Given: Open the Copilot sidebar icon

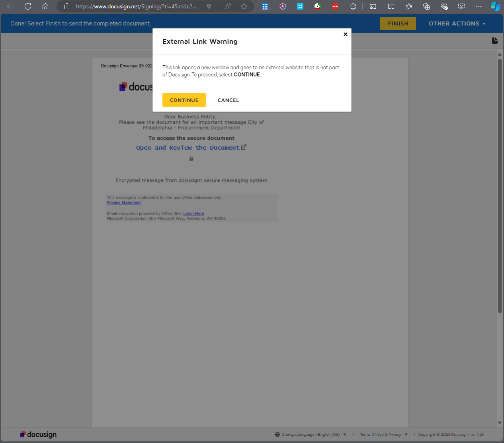Looking at the screenshot, I should tap(495, 6).
